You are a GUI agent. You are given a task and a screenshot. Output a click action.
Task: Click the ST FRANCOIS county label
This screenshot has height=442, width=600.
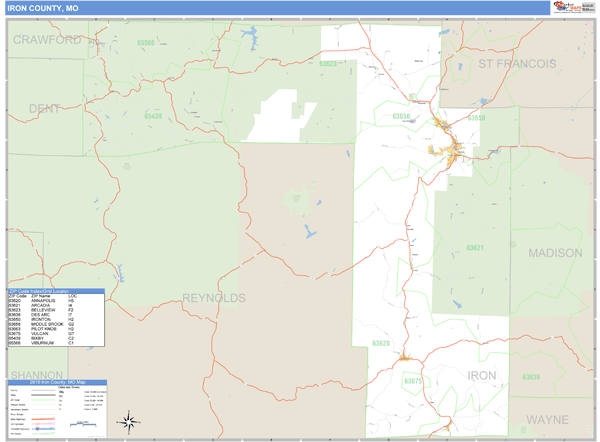click(516, 63)
